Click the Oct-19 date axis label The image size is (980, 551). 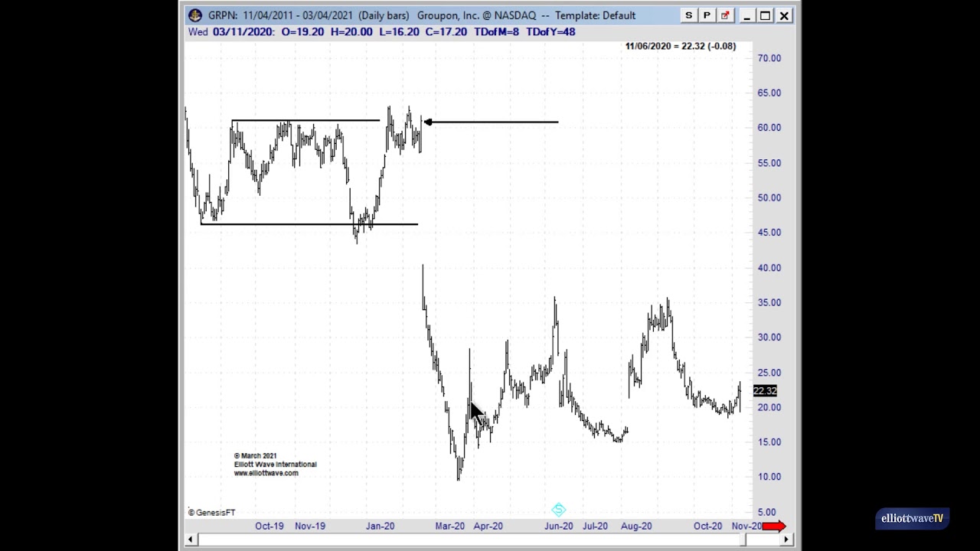[x=269, y=526]
